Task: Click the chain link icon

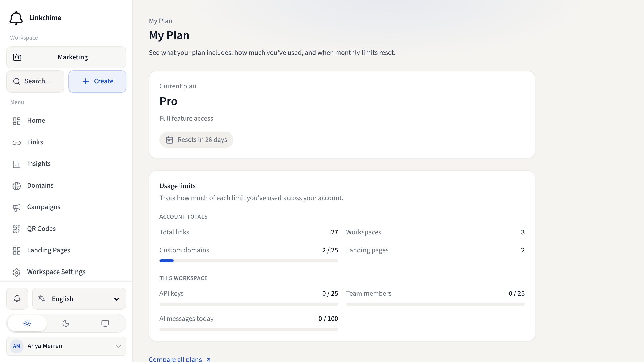Action: click(x=17, y=143)
